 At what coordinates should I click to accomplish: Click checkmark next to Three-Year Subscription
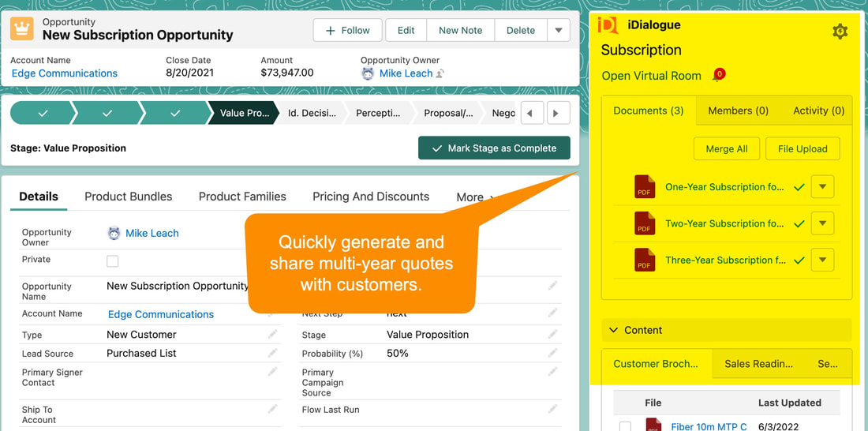(x=799, y=260)
